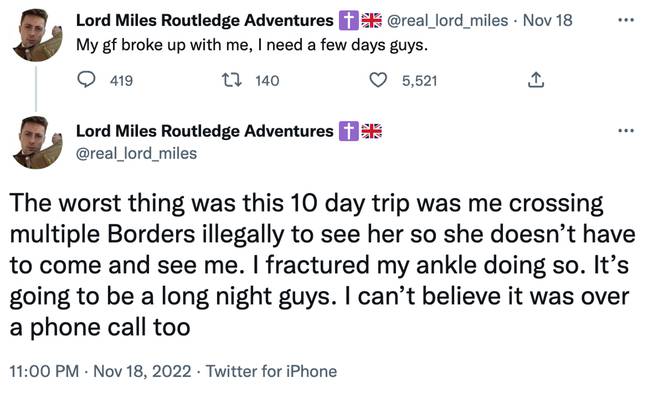Screen dimensions: 648x394
Task: Click the reply speech bubble icon
Action: [86, 80]
